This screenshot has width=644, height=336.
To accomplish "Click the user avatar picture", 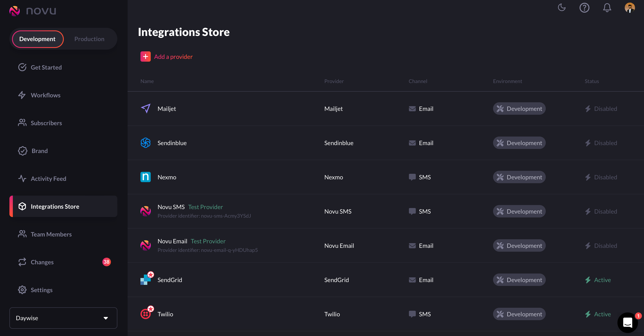I will [x=629, y=8].
